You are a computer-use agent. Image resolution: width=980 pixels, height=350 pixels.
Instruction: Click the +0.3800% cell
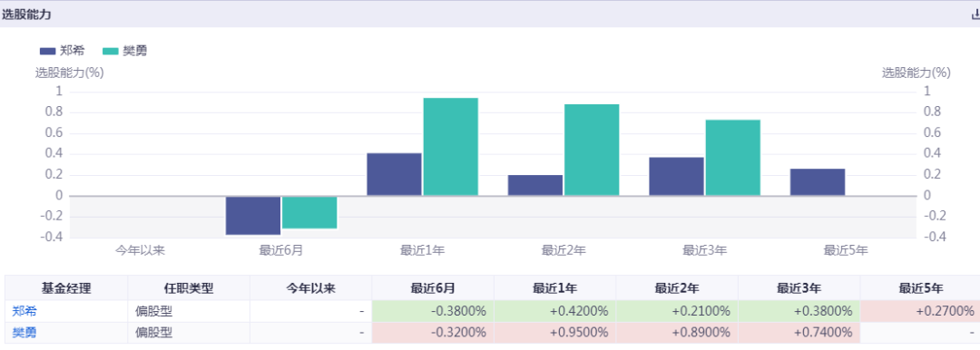coord(799,311)
